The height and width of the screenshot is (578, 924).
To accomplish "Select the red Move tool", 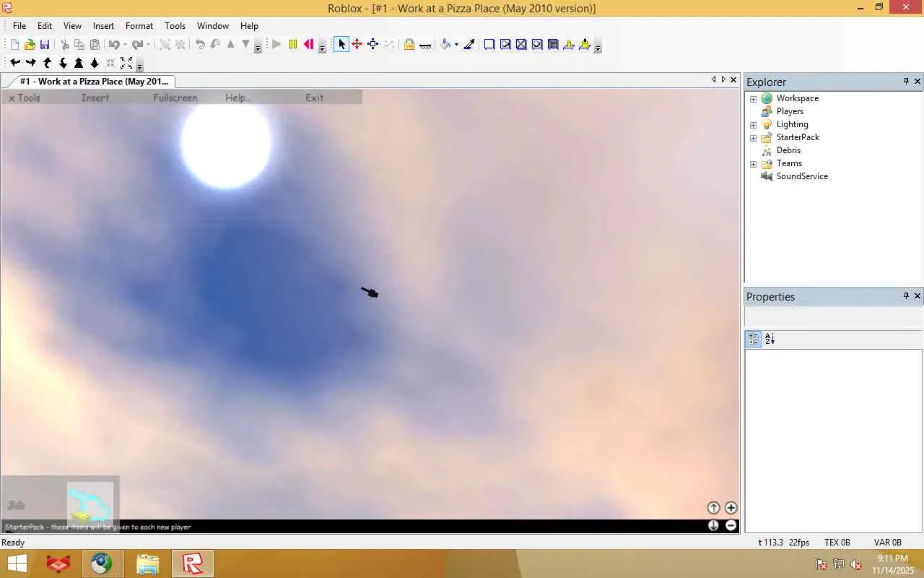I will [x=357, y=45].
